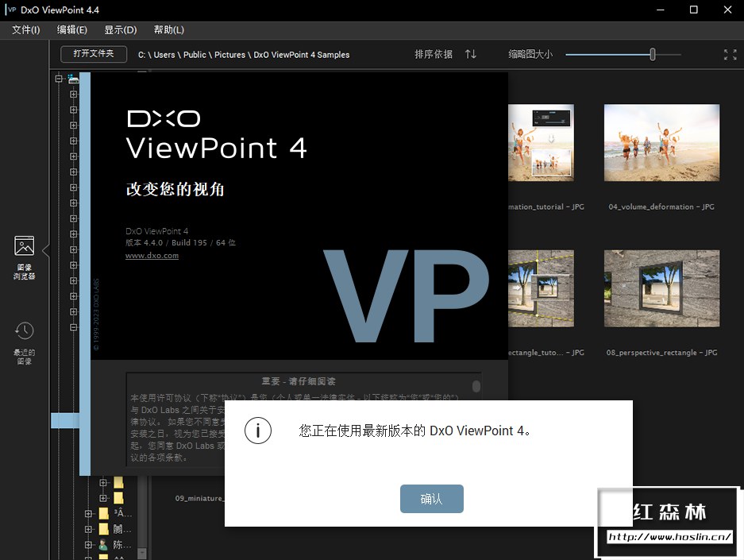This screenshot has height=560, width=744.
Task: Expand the 闑… folder node
Action: pos(89,529)
